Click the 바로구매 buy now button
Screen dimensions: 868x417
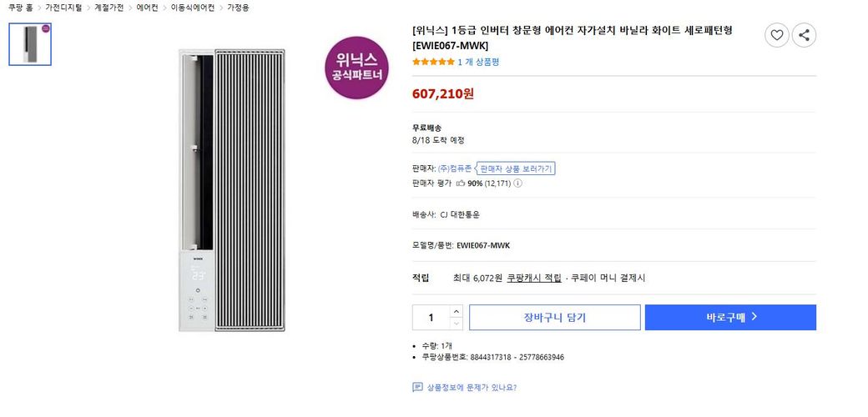[x=730, y=318]
